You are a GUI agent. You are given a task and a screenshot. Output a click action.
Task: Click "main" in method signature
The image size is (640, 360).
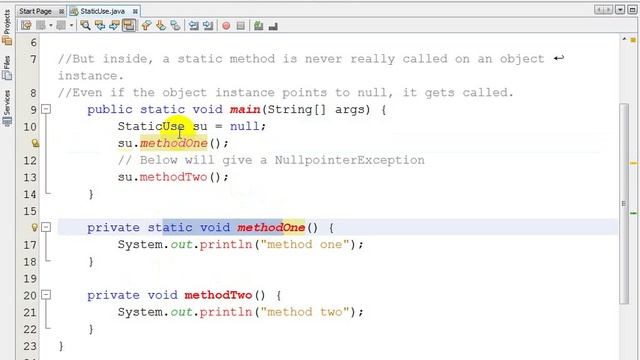tap(245, 109)
